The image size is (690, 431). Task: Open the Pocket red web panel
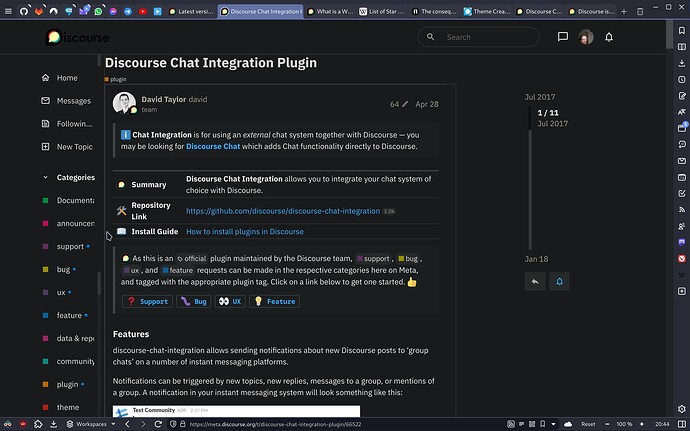click(x=682, y=258)
